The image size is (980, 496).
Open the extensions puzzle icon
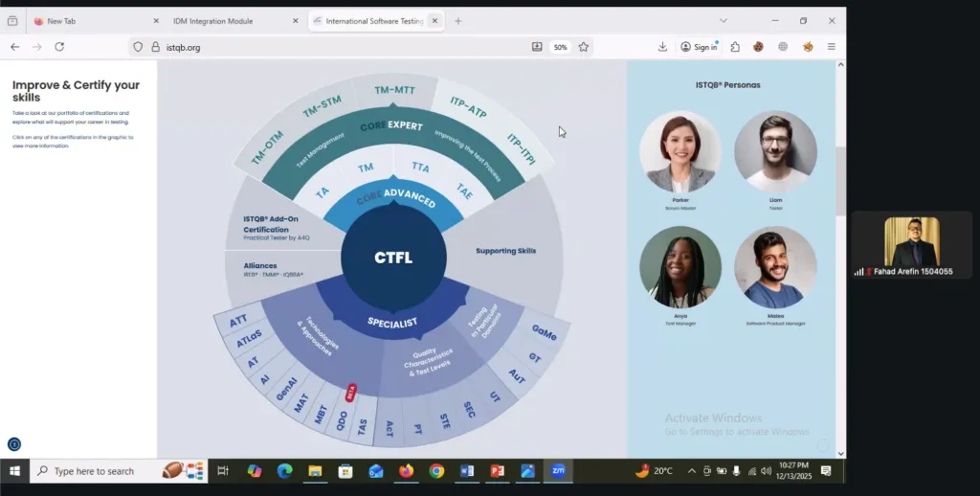tap(735, 47)
